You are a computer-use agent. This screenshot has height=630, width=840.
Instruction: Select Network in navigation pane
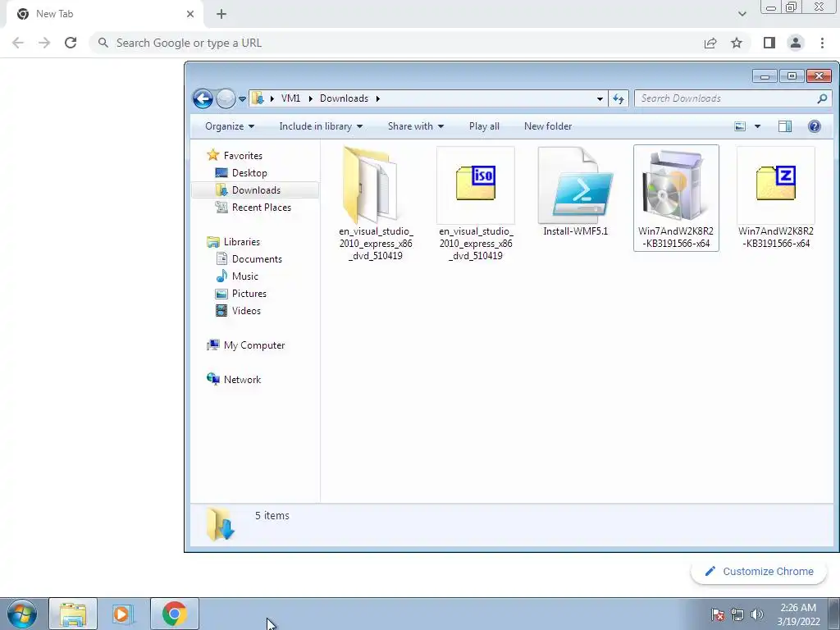point(242,380)
